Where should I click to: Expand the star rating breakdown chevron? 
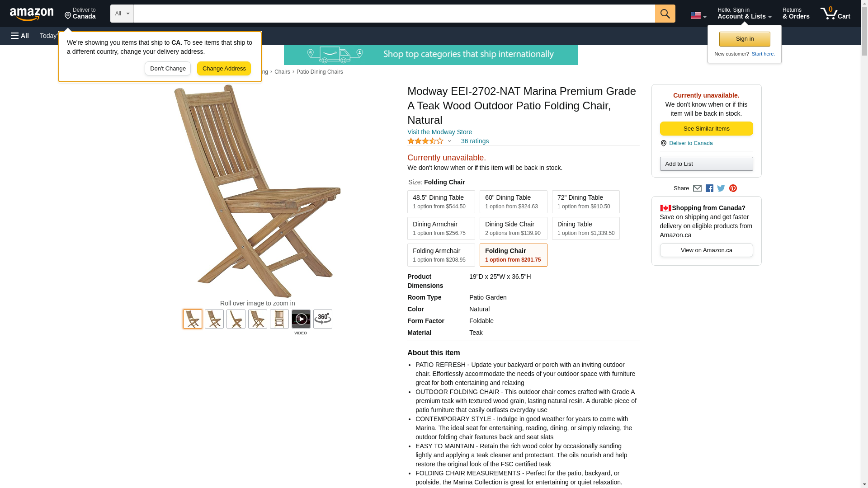point(449,141)
